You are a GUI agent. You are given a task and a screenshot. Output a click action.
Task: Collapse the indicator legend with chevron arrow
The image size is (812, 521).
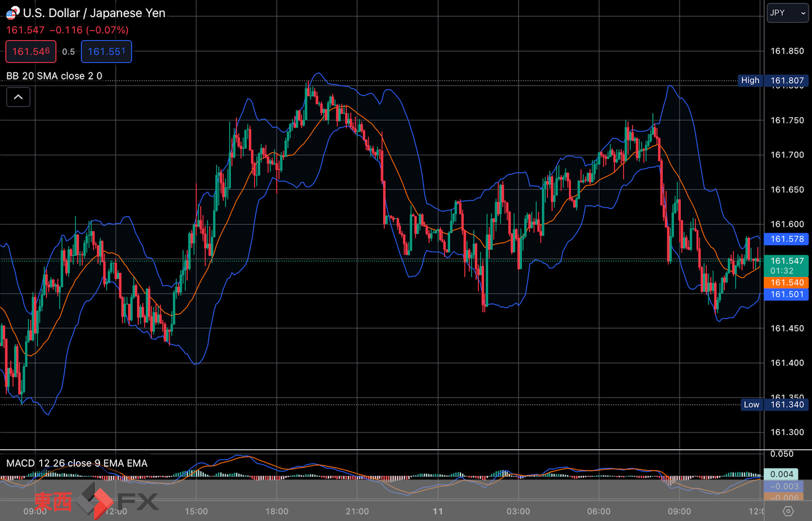tap(18, 97)
